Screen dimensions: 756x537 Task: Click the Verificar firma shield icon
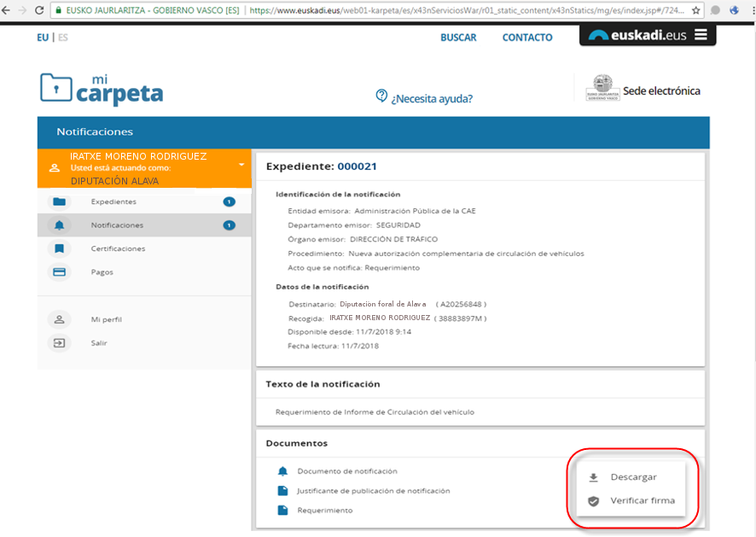592,501
